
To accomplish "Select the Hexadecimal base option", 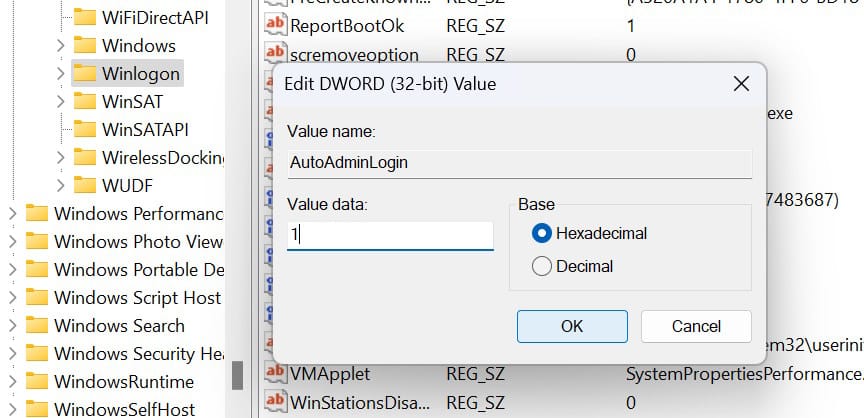I will [542, 233].
